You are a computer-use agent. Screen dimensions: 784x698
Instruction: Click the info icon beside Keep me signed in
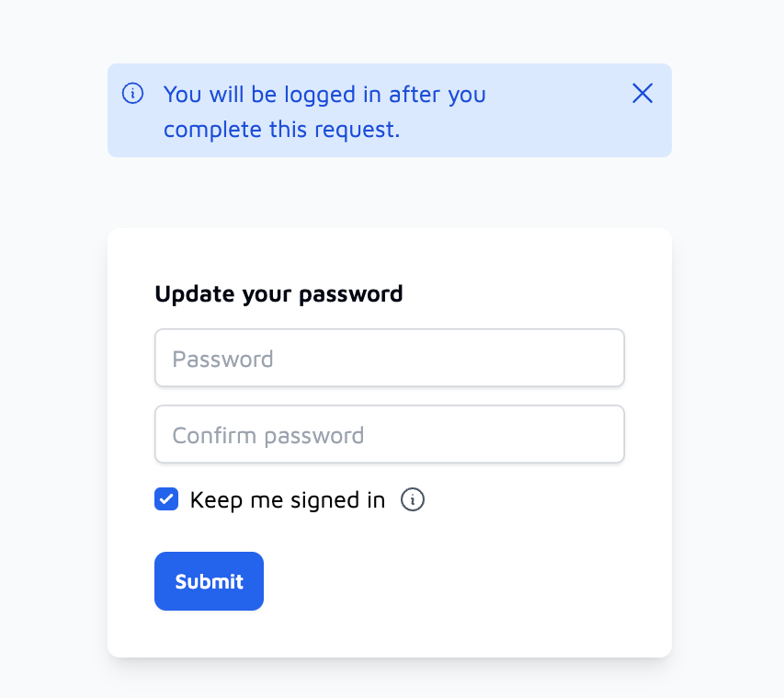413,499
